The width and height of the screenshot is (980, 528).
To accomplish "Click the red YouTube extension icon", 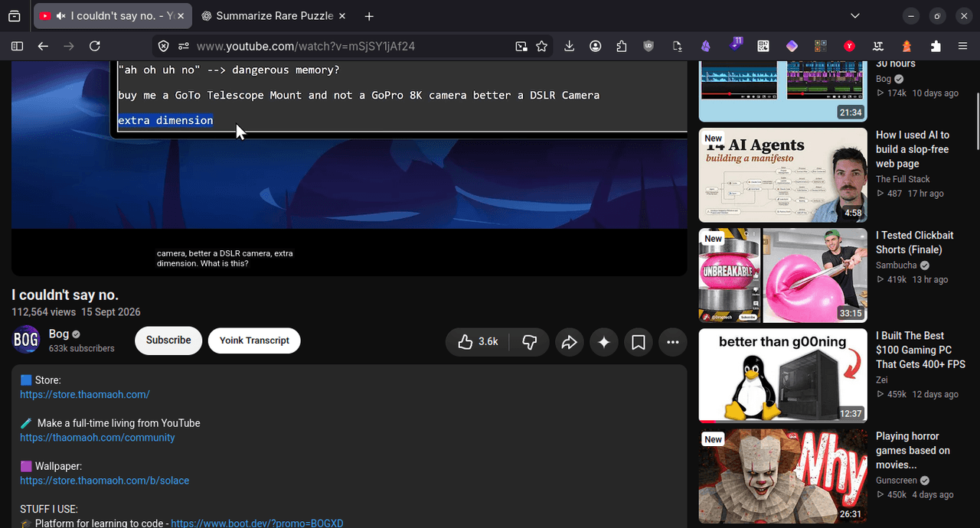I will coord(849,46).
